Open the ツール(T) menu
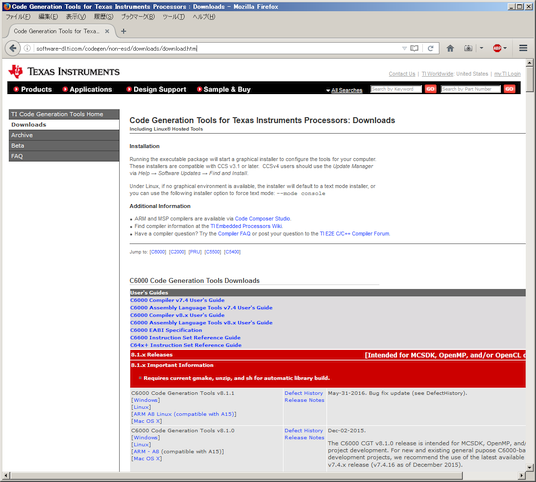The image size is (536, 482). 173,16
